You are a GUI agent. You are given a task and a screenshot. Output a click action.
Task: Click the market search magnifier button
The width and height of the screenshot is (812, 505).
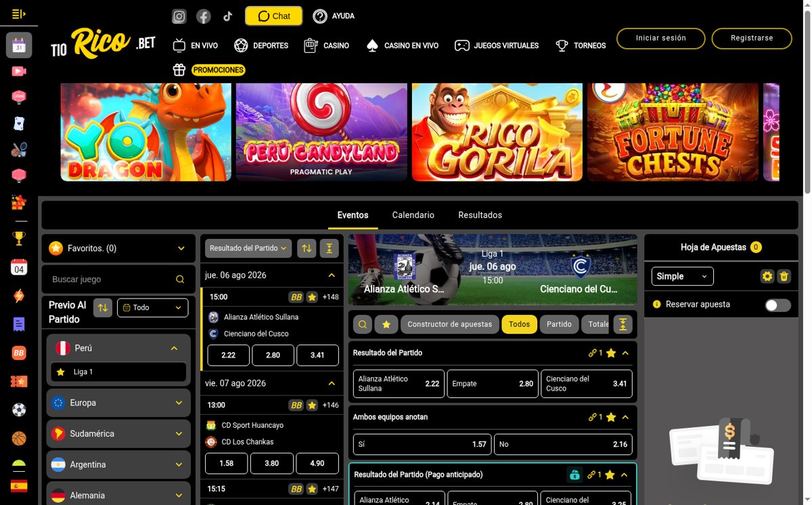(363, 324)
